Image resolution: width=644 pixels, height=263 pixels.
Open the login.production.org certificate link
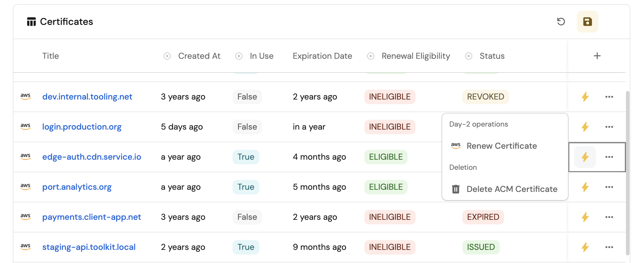pos(82,127)
